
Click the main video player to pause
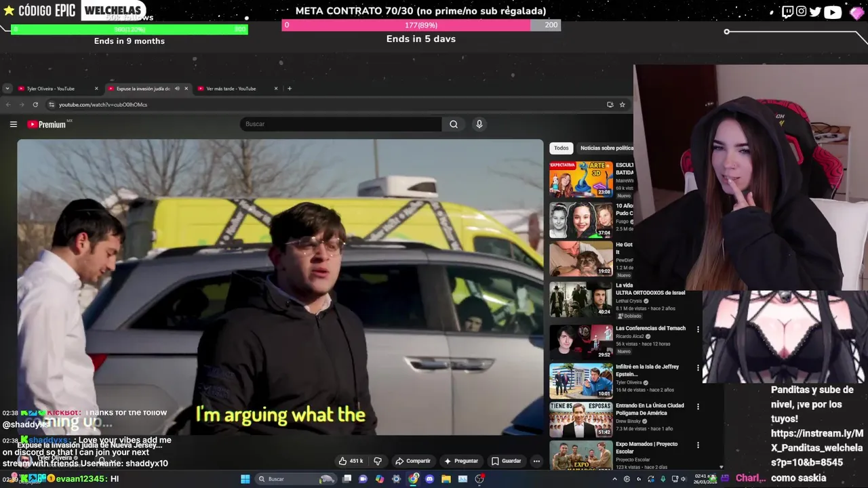(x=280, y=287)
